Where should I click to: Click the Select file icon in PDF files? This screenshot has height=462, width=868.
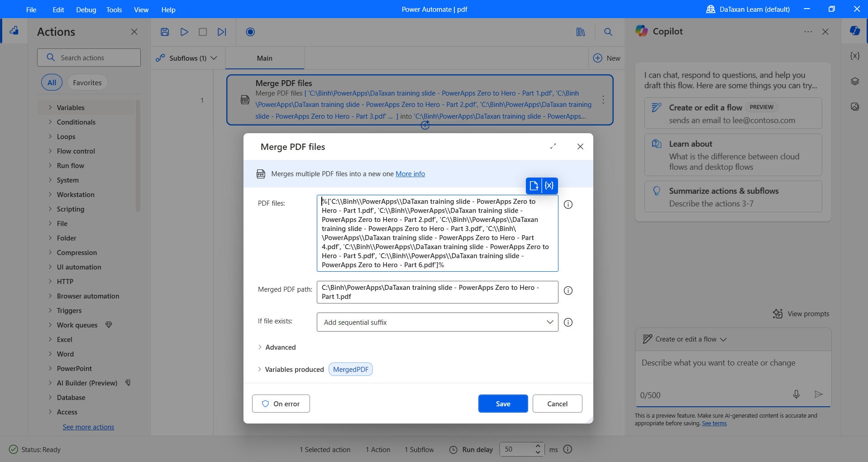534,186
